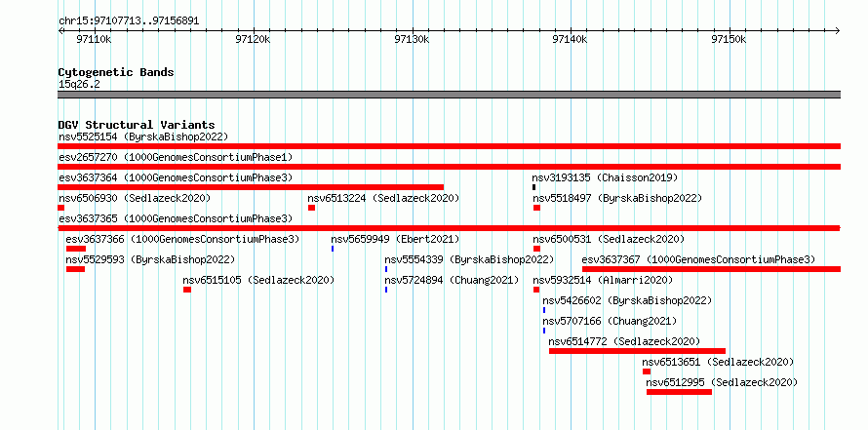Select the red esv3637366 feature block
The width and height of the screenshot is (868, 430).
76,249
